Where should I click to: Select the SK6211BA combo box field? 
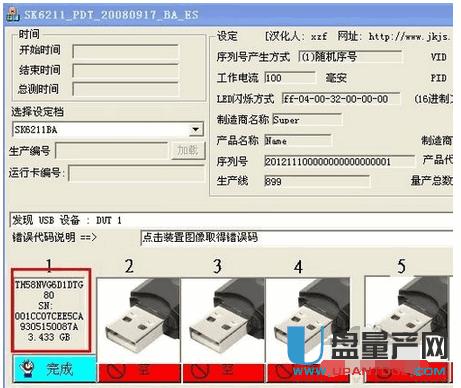tap(107, 129)
